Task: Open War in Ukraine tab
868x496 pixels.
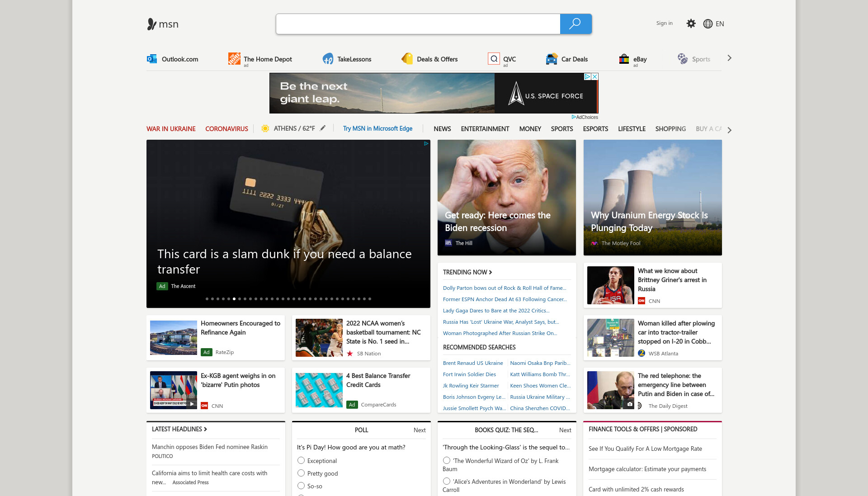Action: [x=171, y=129]
